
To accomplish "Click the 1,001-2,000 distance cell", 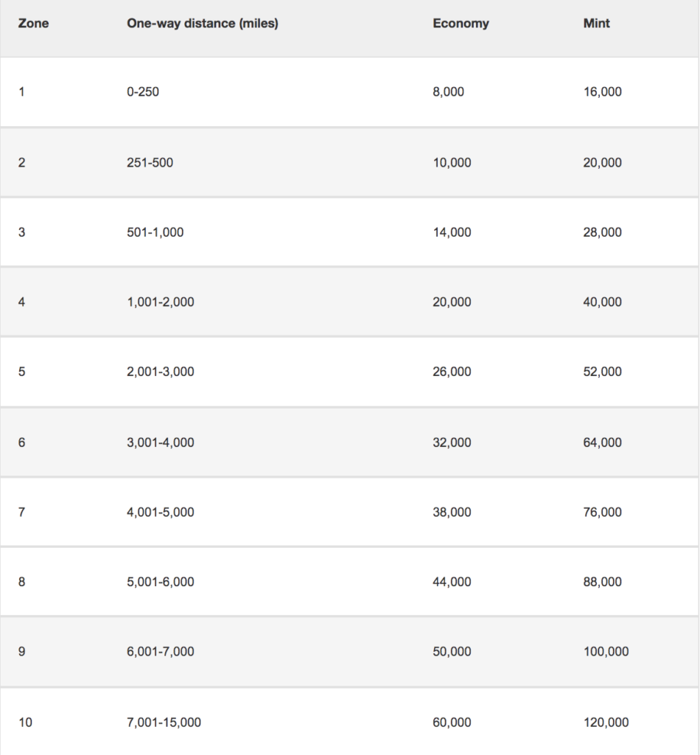I will click(x=160, y=302).
